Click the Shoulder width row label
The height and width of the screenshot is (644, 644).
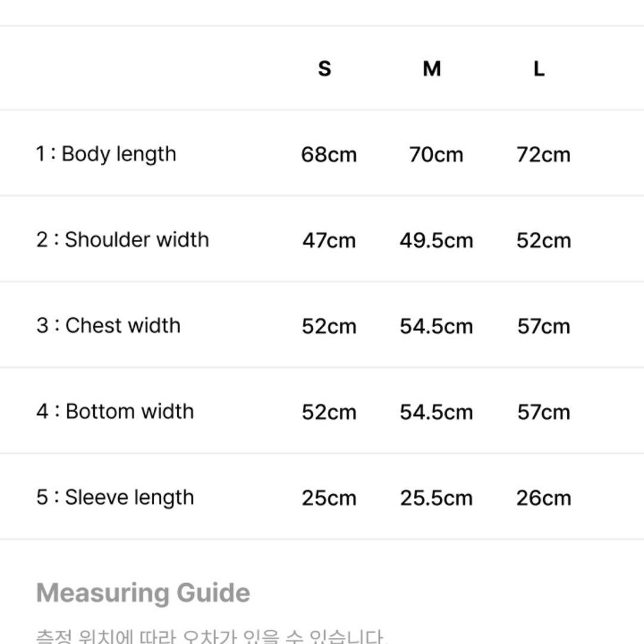point(122,240)
